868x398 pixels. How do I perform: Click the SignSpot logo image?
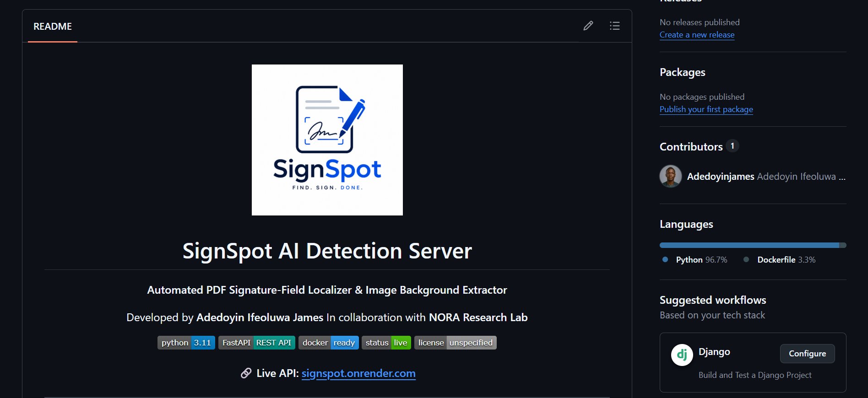tap(327, 140)
